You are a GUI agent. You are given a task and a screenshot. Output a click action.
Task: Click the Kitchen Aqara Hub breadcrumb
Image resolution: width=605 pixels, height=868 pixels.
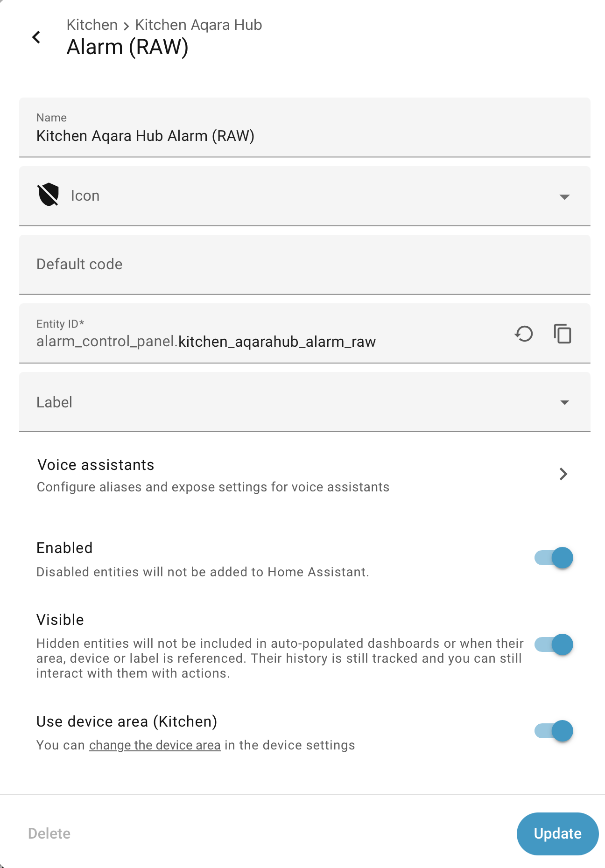point(198,25)
